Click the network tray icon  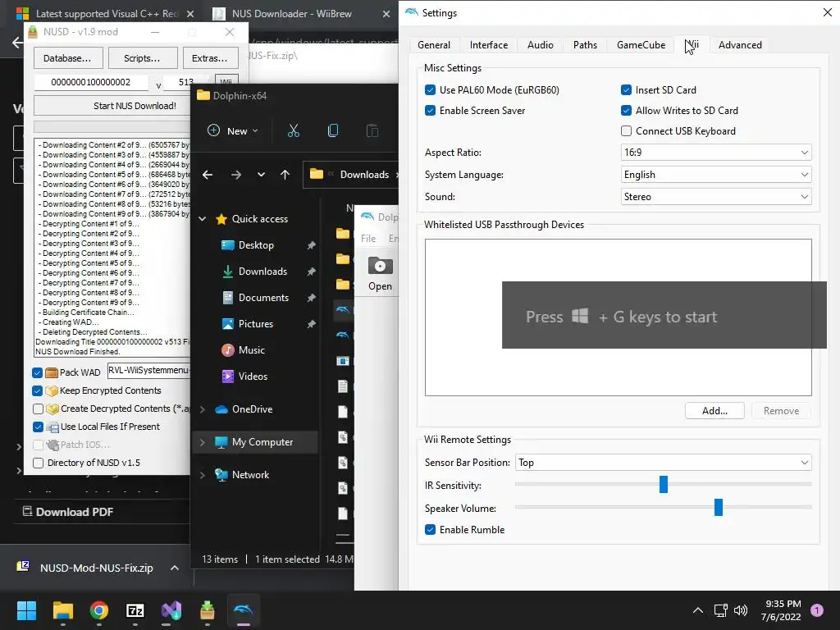click(720, 610)
